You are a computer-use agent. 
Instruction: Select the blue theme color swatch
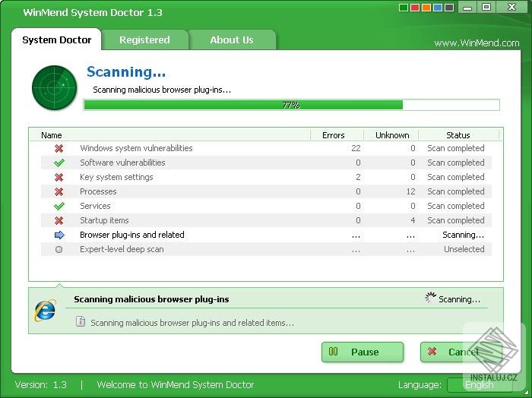point(438,8)
